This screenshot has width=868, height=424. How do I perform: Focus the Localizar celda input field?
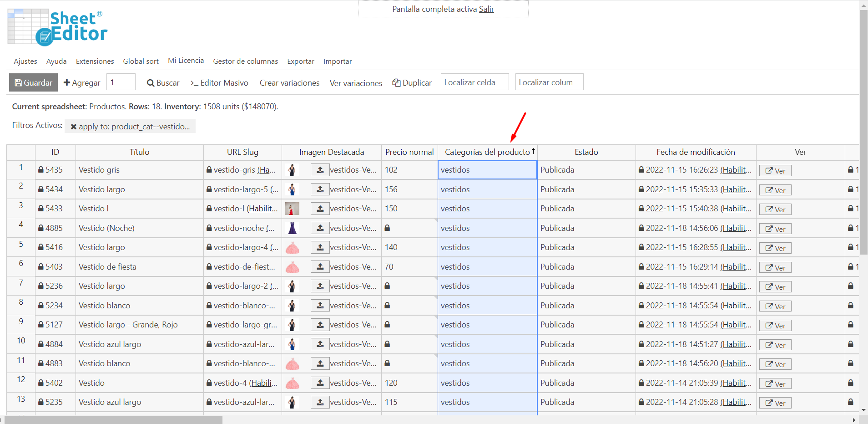(474, 82)
